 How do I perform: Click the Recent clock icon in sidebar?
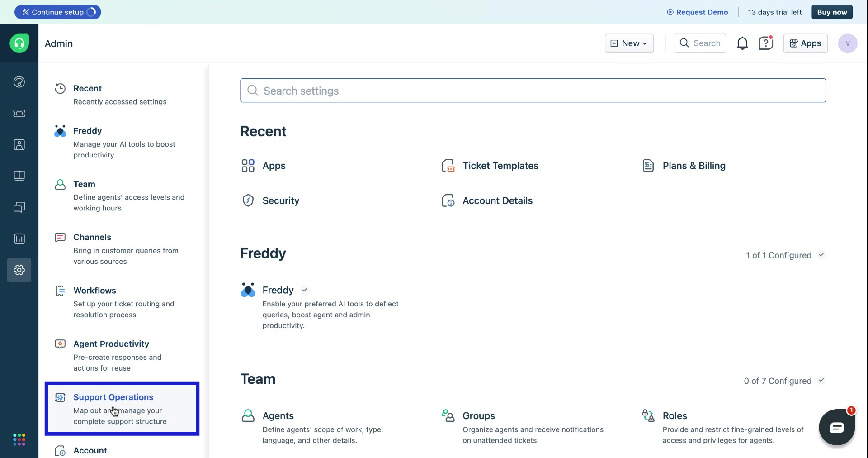pyautogui.click(x=60, y=88)
